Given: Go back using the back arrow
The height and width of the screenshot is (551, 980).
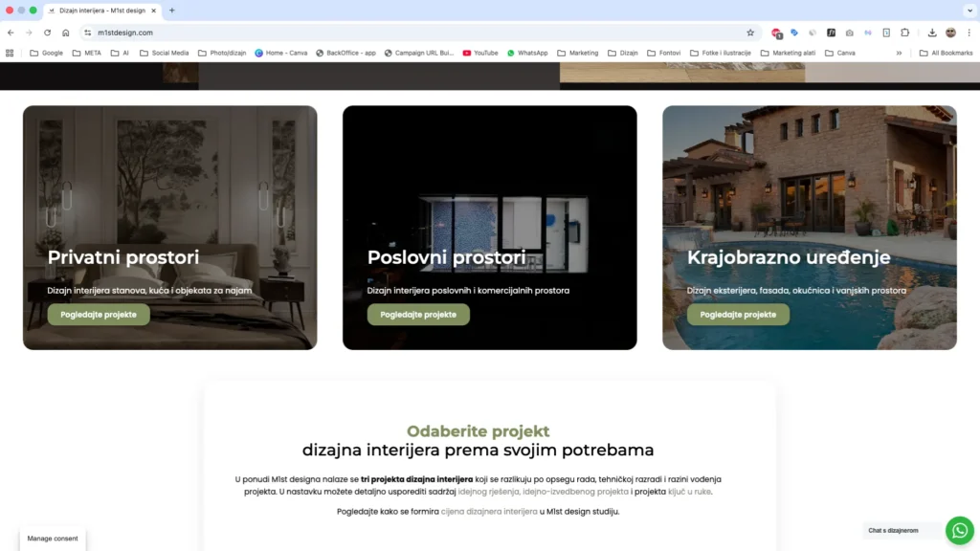Looking at the screenshot, I should [11, 32].
